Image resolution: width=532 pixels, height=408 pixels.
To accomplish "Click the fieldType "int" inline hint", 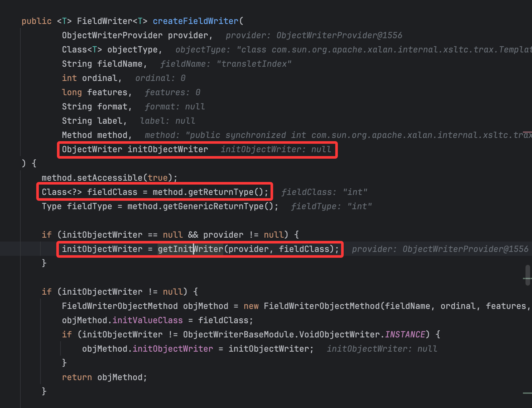I will pos(331,206).
